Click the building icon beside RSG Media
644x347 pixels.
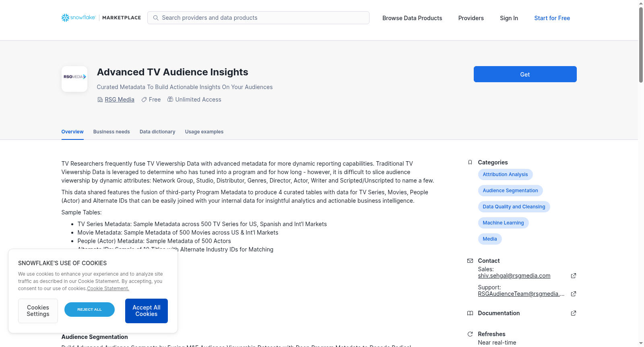pos(100,100)
